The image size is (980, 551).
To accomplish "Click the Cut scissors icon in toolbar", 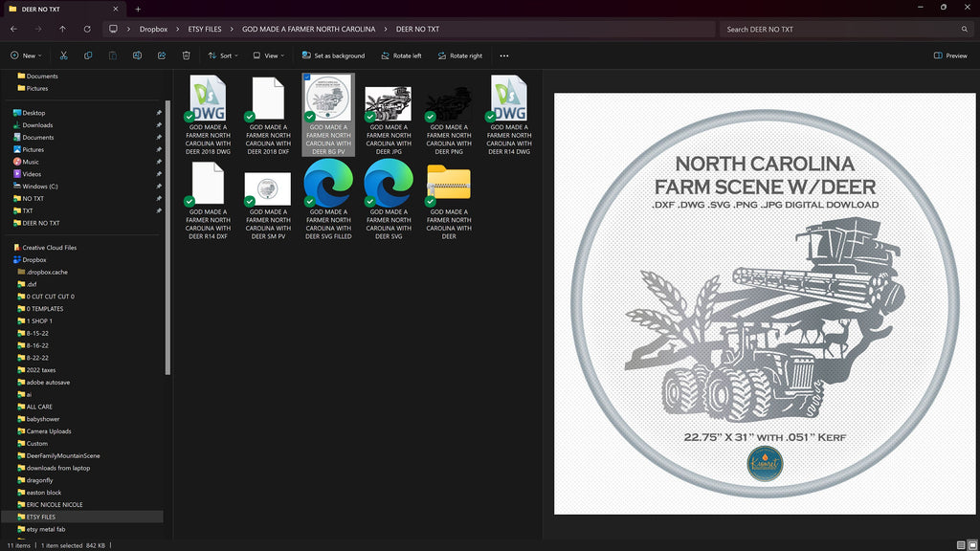I will tap(64, 55).
